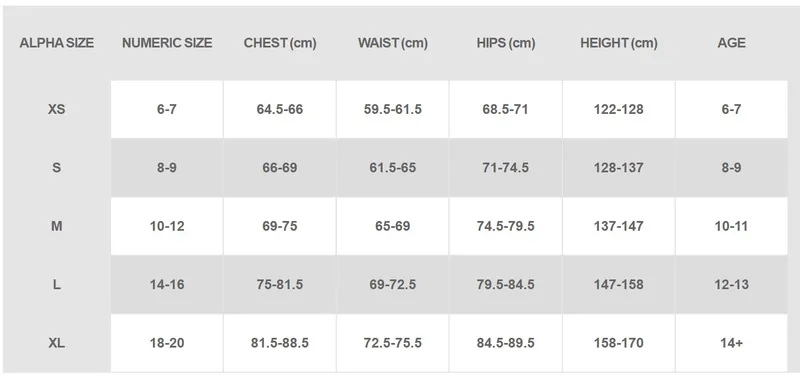Click chest value 64.5-66 cell

pos(280,109)
